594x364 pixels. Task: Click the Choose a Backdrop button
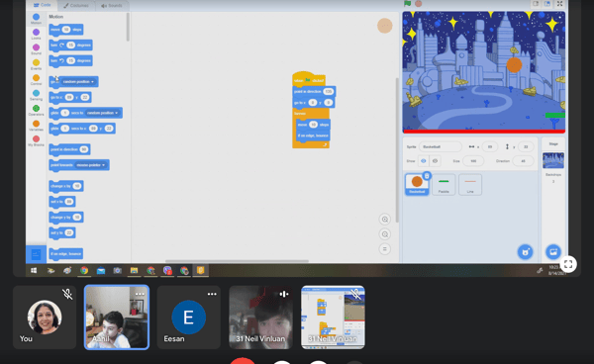point(553,252)
